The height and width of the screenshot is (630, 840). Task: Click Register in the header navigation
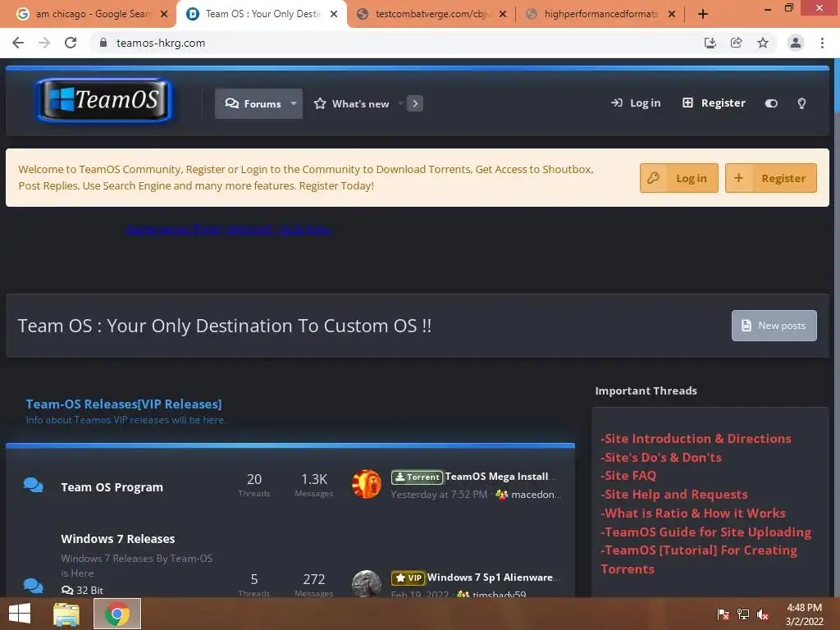714,103
